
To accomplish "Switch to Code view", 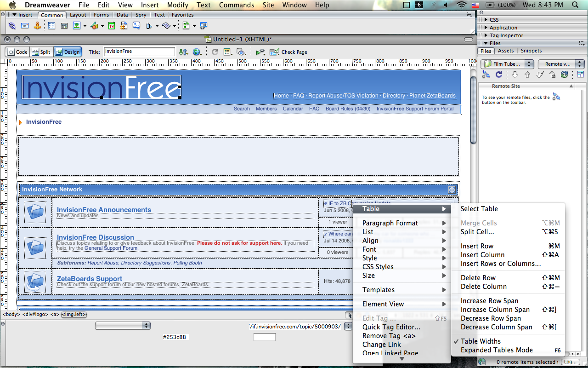I will click(x=17, y=52).
